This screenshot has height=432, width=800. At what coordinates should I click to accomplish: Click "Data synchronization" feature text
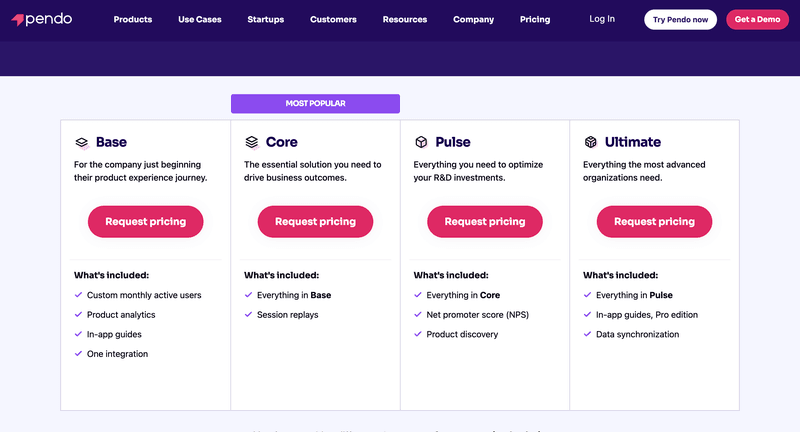(x=638, y=334)
